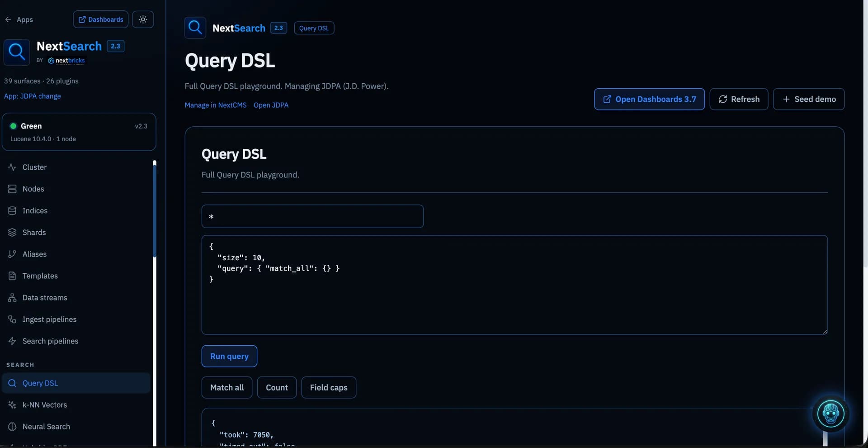Open Templates in the sidebar
The height and width of the screenshot is (448, 868).
76,276
